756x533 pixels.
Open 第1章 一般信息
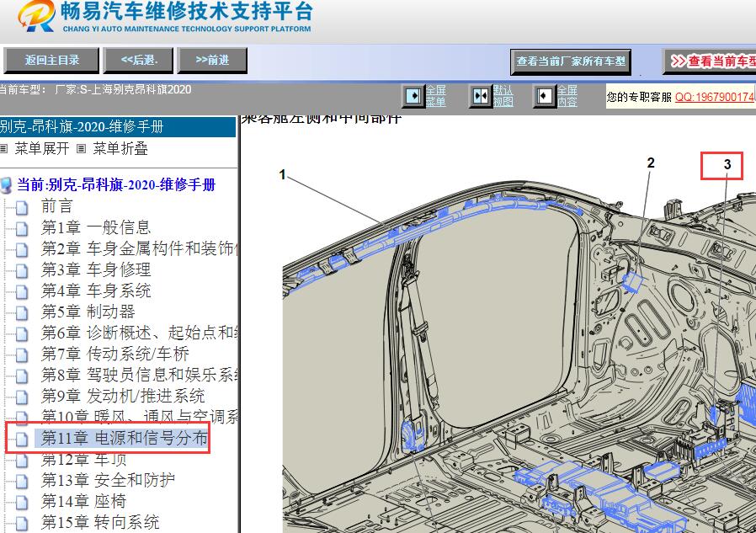(96, 227)
